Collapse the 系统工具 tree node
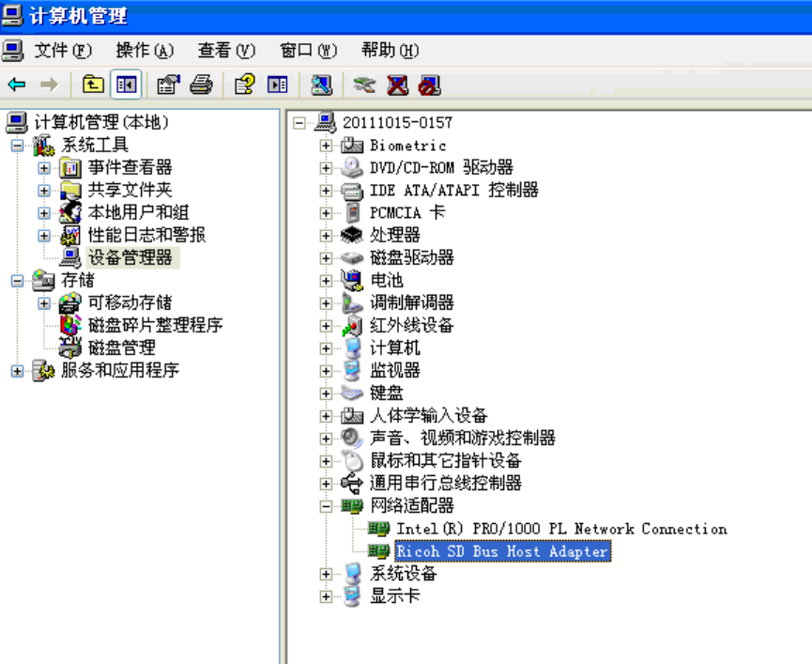Viewport: 812px width, 664px height. pyautogui.click(x=17, y=146)
